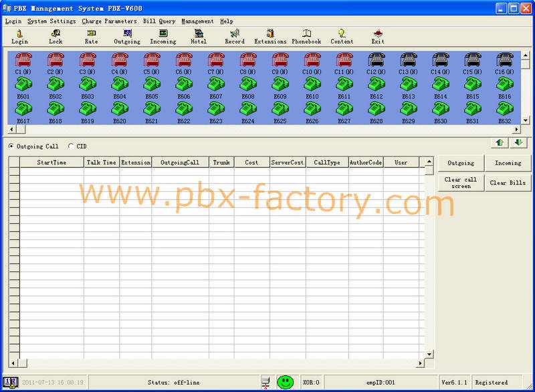Screen dimensions: 535x392
Task: Click the Talk Time column header
Action: pos(102,163)
